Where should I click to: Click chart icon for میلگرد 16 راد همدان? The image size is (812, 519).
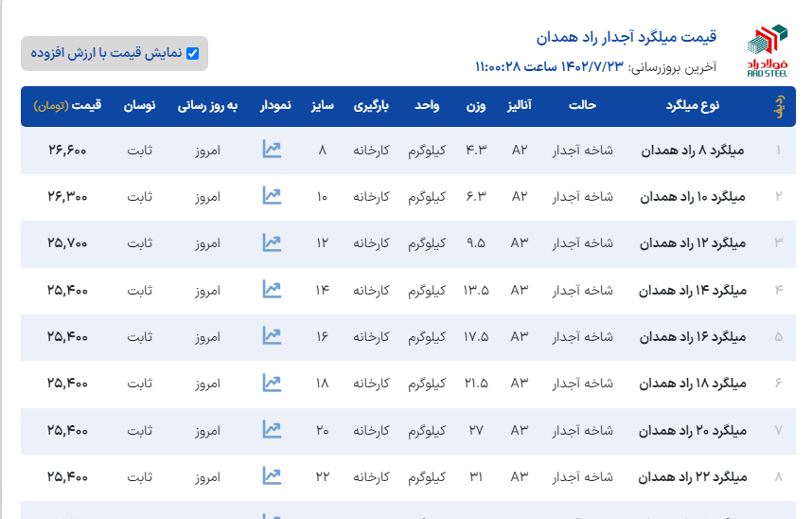[272, 336]
